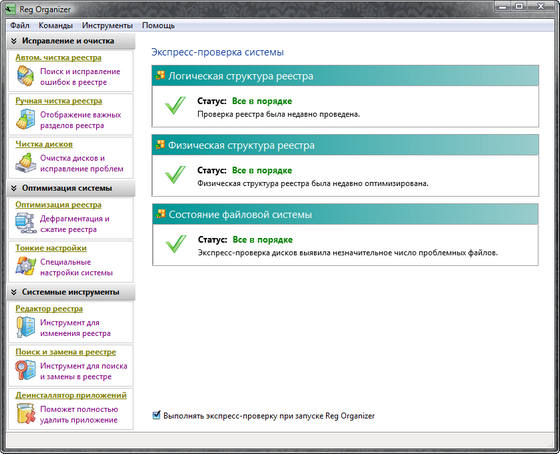Open the Файл menu
Screen dimensions: 560x454
coord(20,26)
